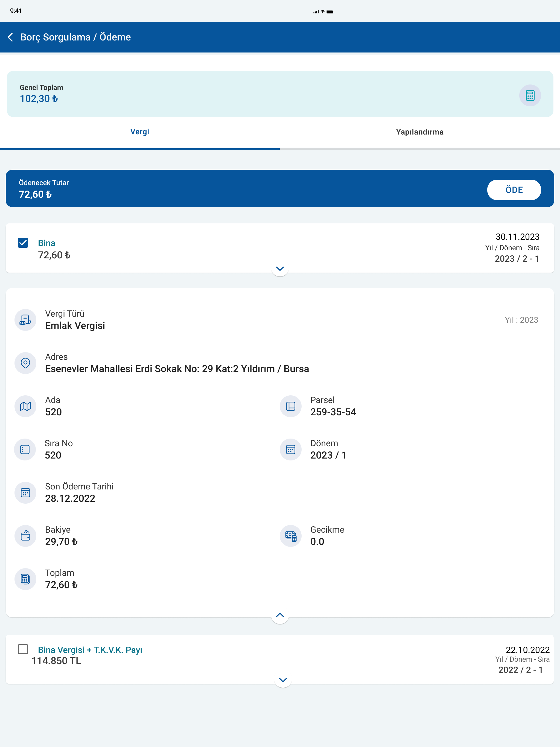Tap the Toplam calculator icon

click(x=25, y=579)
